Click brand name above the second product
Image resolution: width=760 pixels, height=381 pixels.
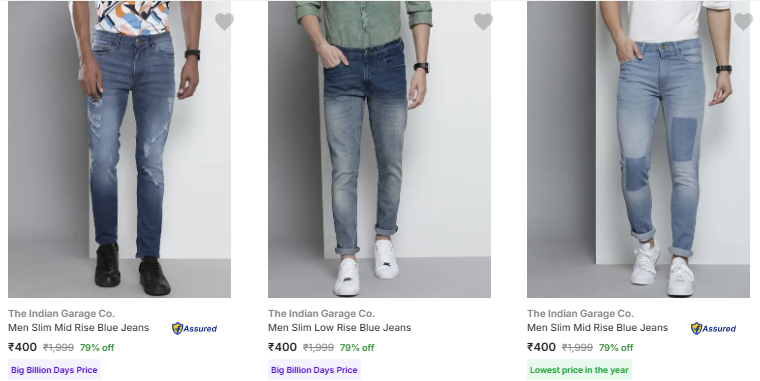pyautogui.click(x=321, y=314)
